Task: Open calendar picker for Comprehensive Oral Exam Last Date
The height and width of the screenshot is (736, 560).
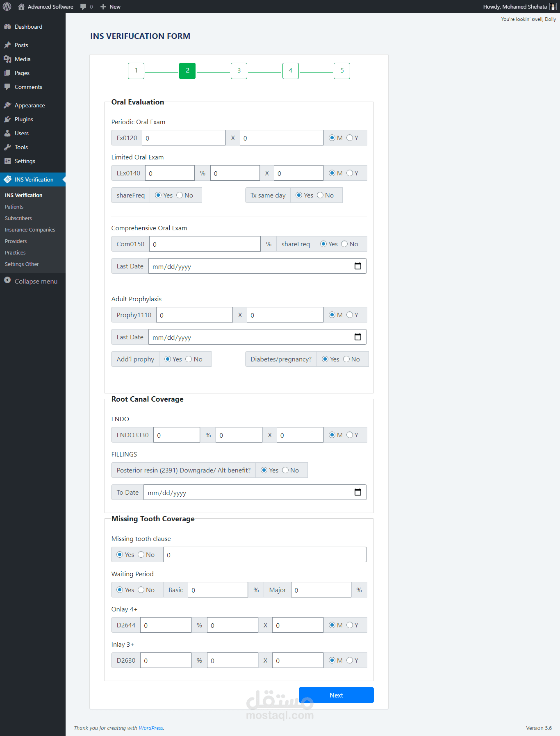Action: [x=358, y=266]
